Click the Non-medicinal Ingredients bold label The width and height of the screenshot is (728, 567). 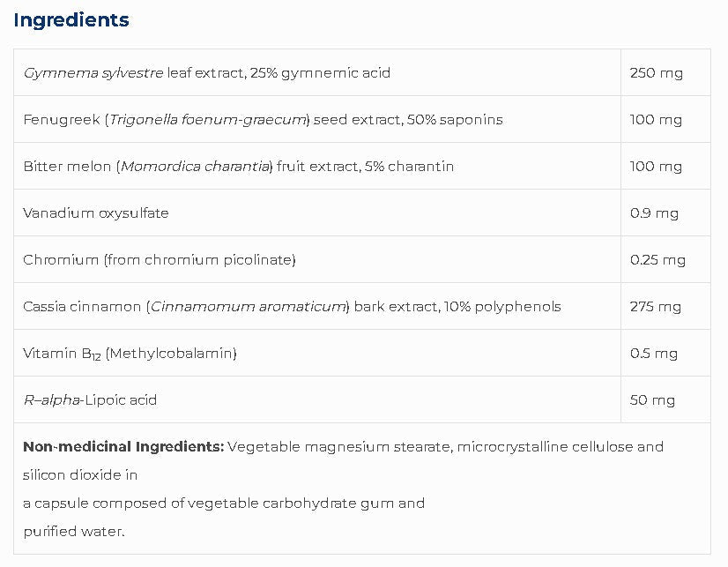click(x=123, y=446)
